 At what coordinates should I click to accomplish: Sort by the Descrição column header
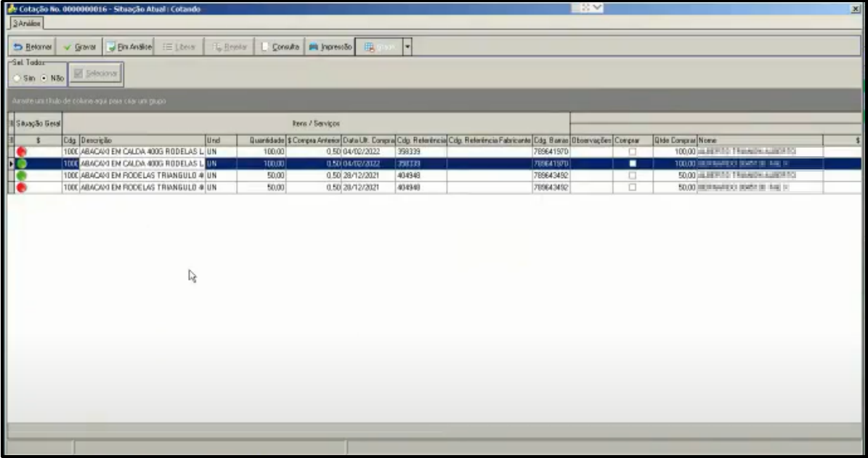tap(142, 140)
